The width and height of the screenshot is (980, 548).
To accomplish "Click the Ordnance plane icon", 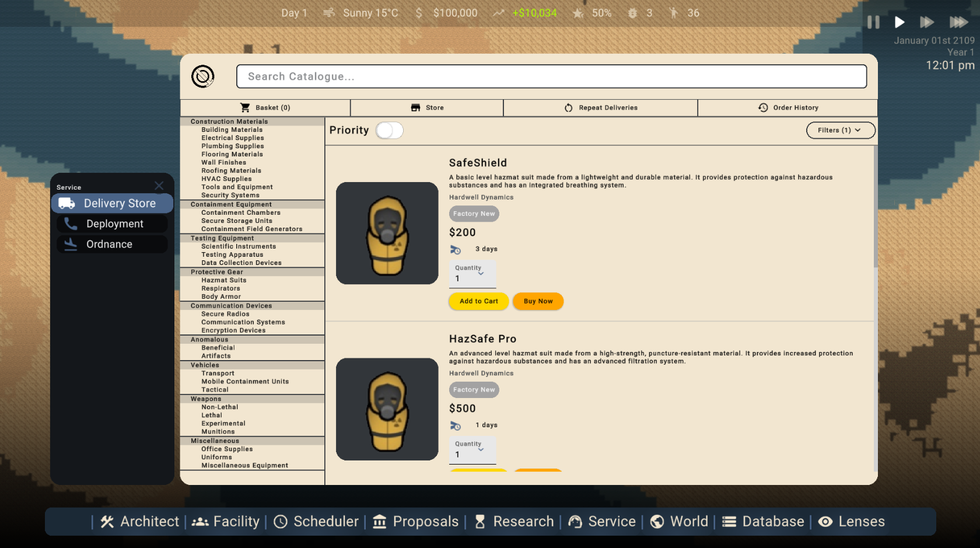I will [x=71, y=244].
